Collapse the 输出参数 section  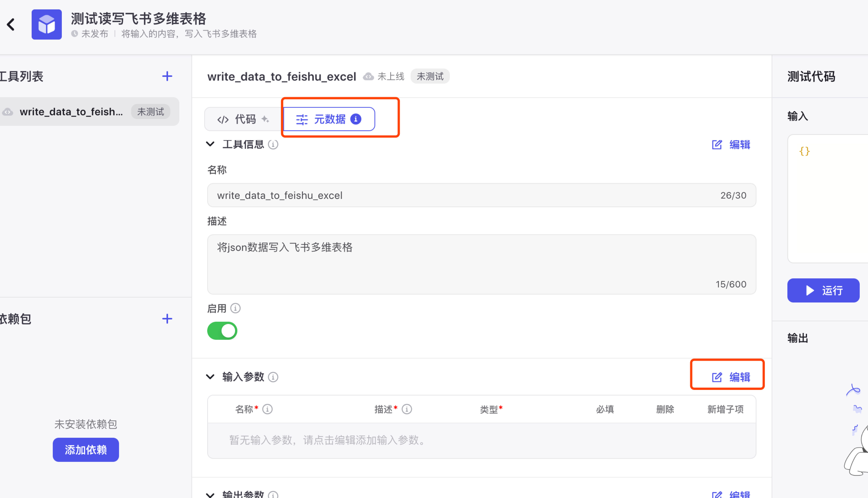click(x=210, y=494)
